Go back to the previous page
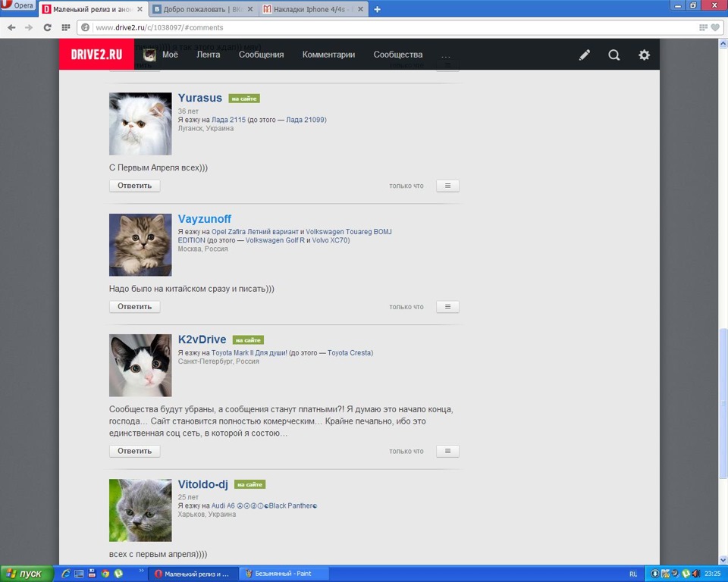Viewport: 728px width, 582px height. pyautogui.click(x=11, y=27)
